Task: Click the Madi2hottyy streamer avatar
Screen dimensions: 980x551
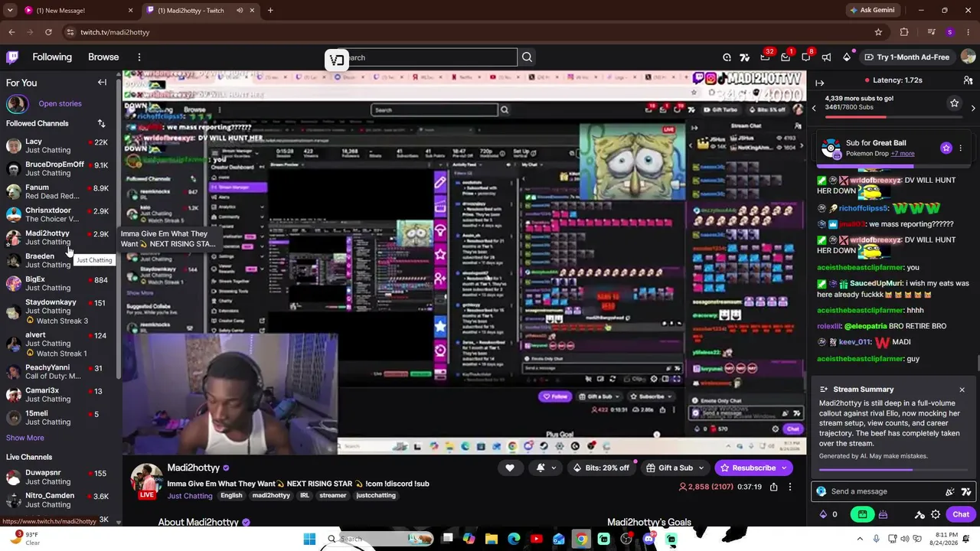Action: pos(145,480)
